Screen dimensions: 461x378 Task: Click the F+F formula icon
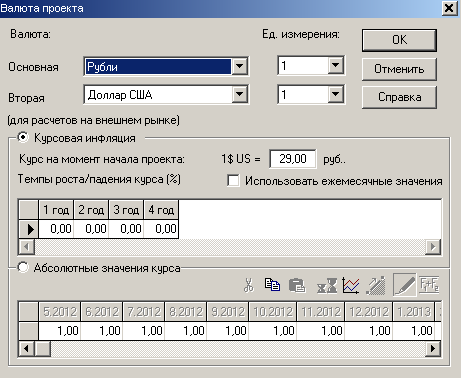429,285
